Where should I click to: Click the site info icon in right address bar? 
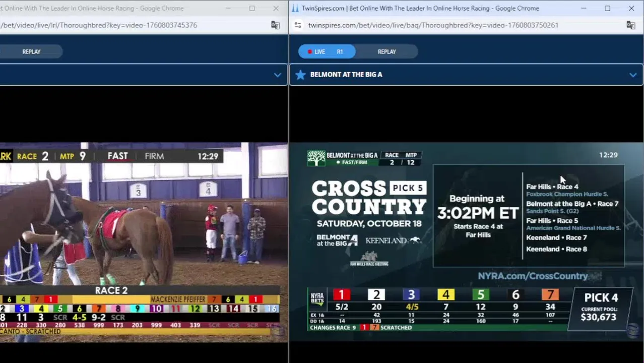298,25
